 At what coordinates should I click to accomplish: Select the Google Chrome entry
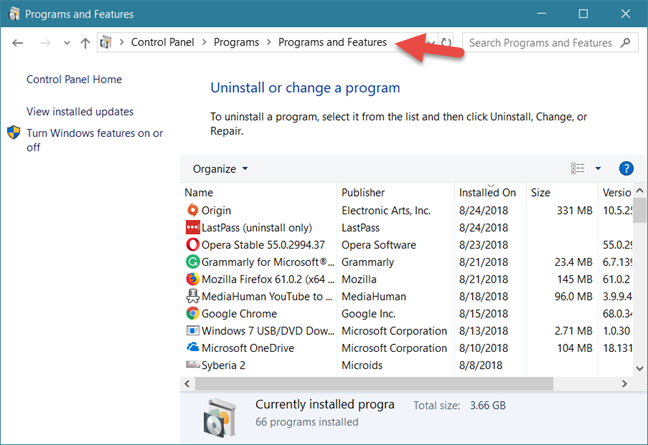pos(239,314)
